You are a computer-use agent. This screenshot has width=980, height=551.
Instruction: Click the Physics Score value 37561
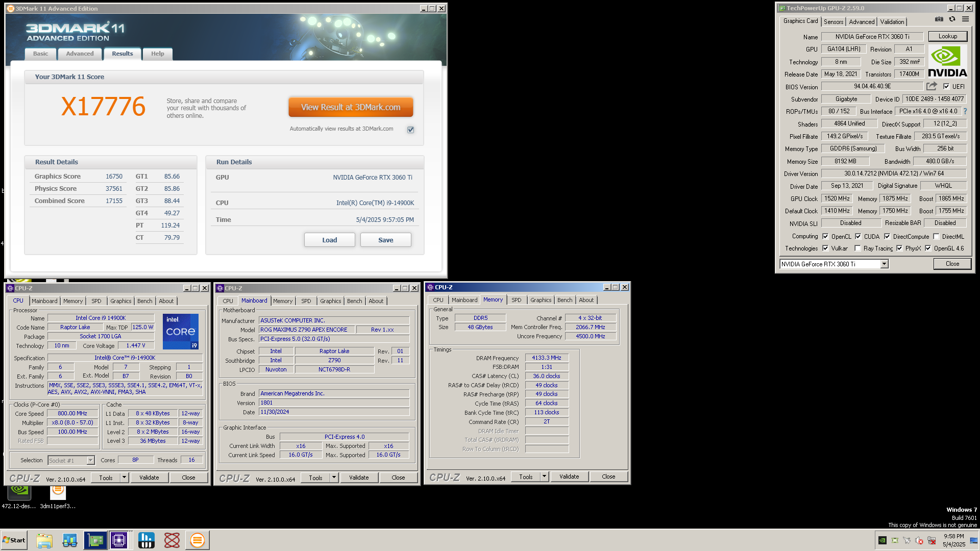(x=113, y=189)
